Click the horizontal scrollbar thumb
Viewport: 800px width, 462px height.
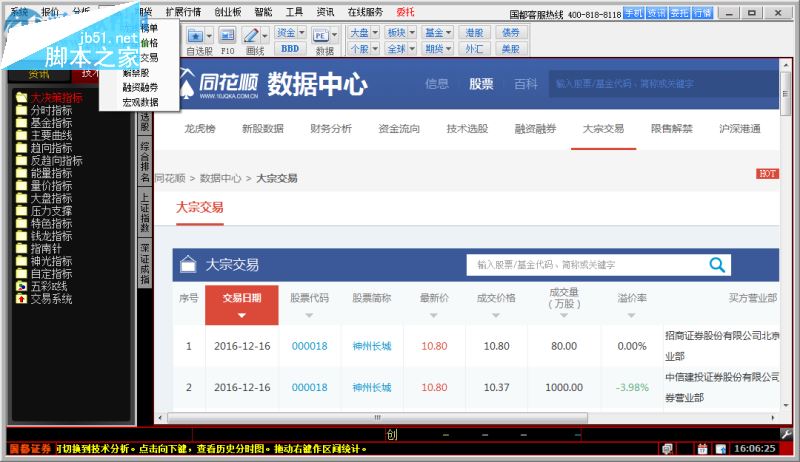pos(378,418)
